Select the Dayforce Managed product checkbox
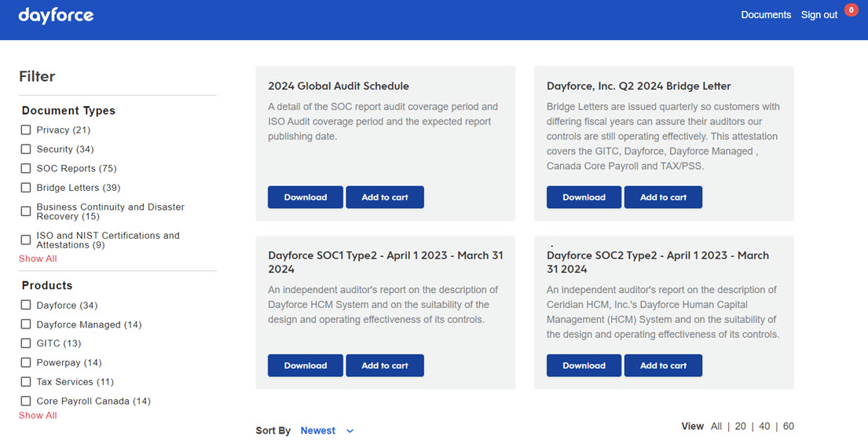Viewport: 868px width, 440px height. coord(26,325)
